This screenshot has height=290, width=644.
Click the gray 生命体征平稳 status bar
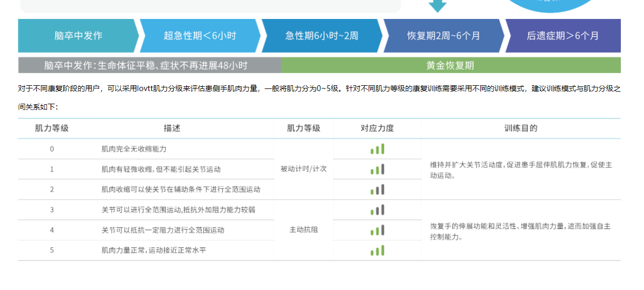(149, 65)
